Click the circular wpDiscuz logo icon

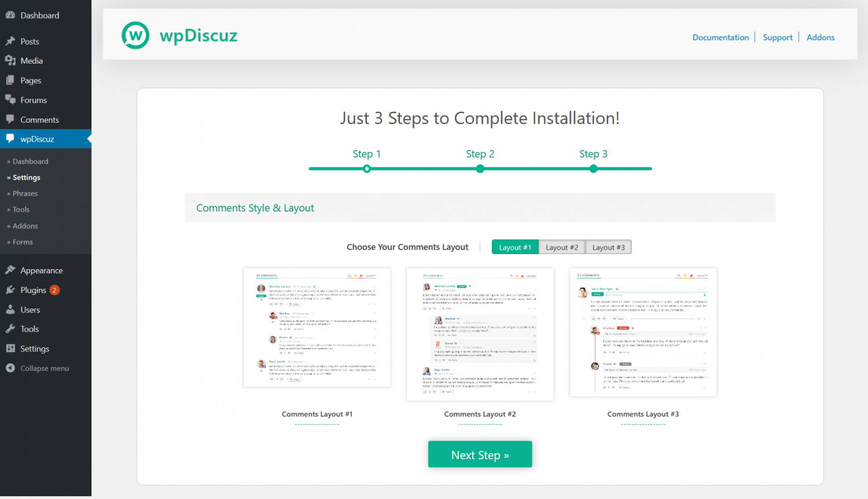click(x=135, y=35)
